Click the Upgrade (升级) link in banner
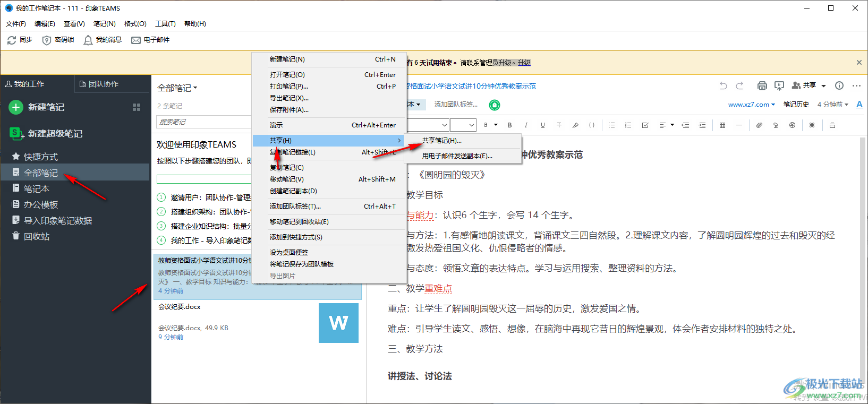Image resolution: width=868 pixels, height=404 pixels. [524, 63]
